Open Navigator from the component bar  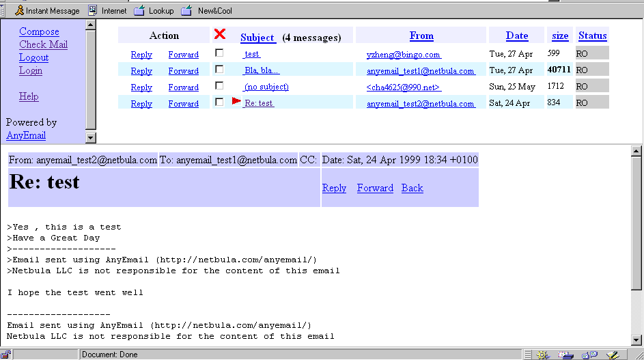(x=543, y=355)
